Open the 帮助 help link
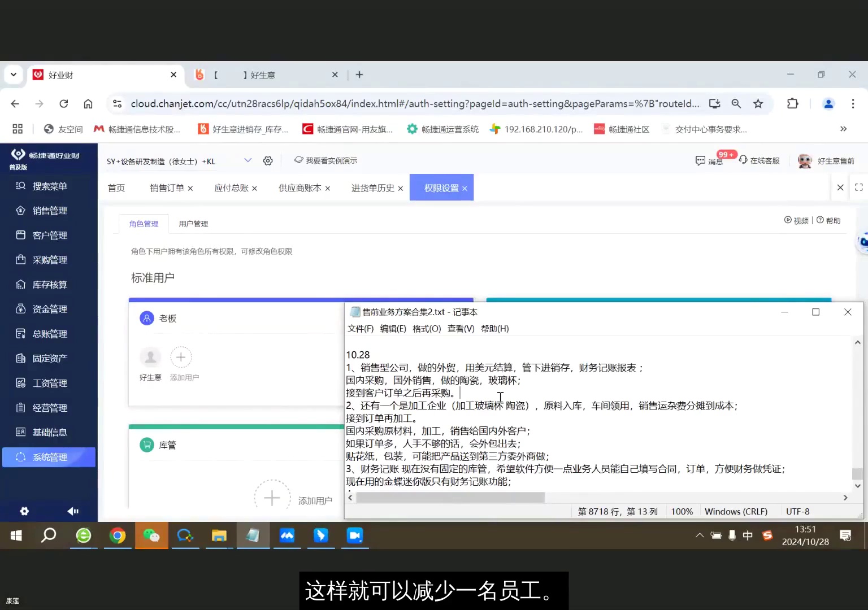Viewport: 868px width, 610px height. [x=828, y=220]
